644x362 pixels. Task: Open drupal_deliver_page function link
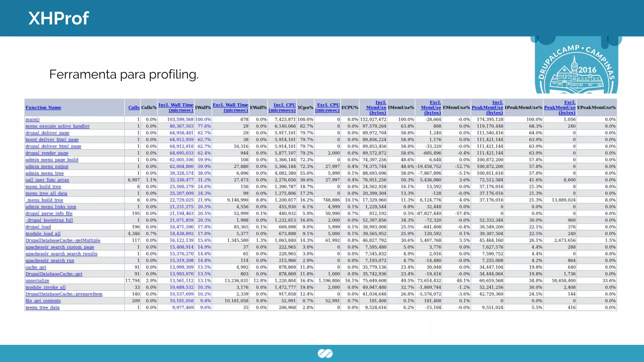pyautogui.click(x=47, y=133)
